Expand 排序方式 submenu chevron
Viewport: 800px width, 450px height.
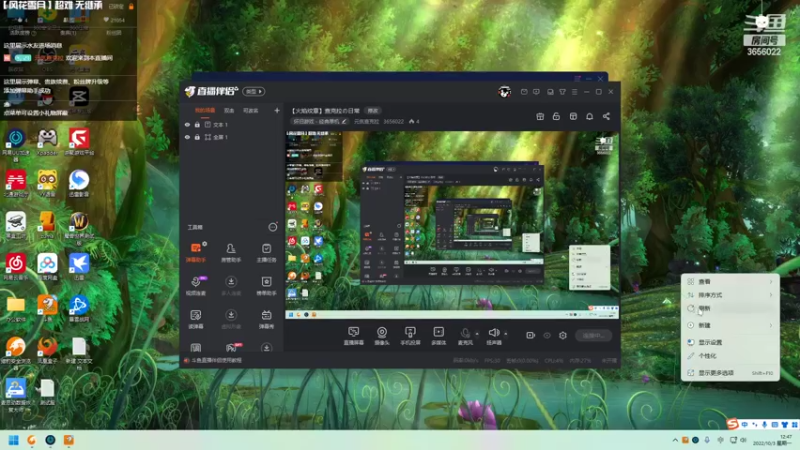point(771,295)
